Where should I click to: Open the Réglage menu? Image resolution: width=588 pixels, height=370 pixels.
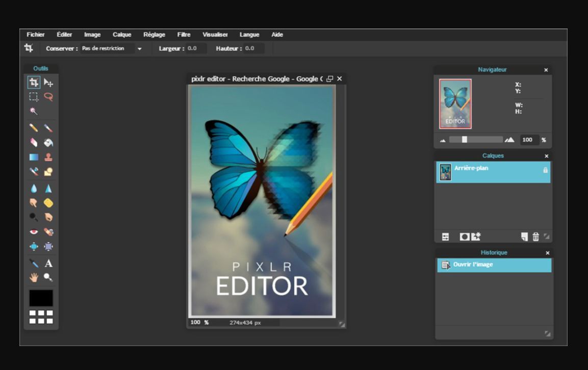(x=154, y=35)
